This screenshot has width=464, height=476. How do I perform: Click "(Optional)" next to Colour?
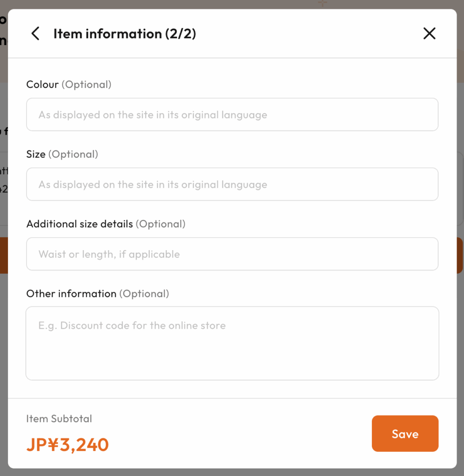(x=86, y=85)
